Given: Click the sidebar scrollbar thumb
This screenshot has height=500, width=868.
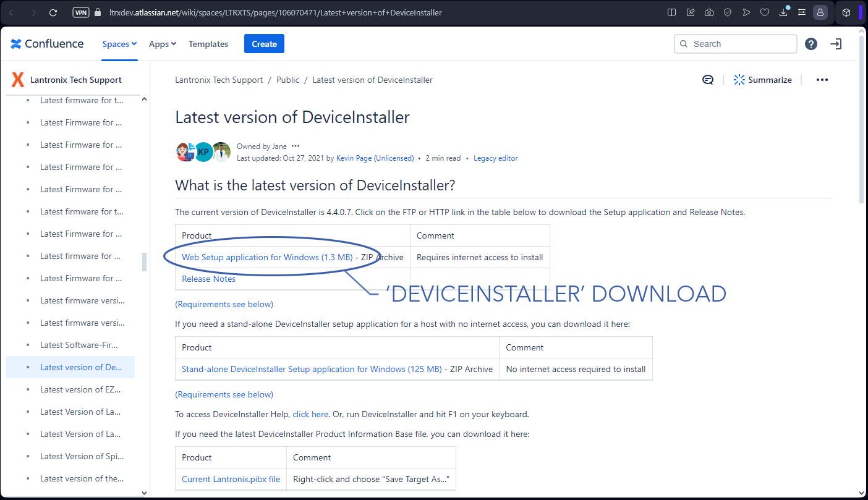Looking at the screenshot, I should [x=145, y=261].
